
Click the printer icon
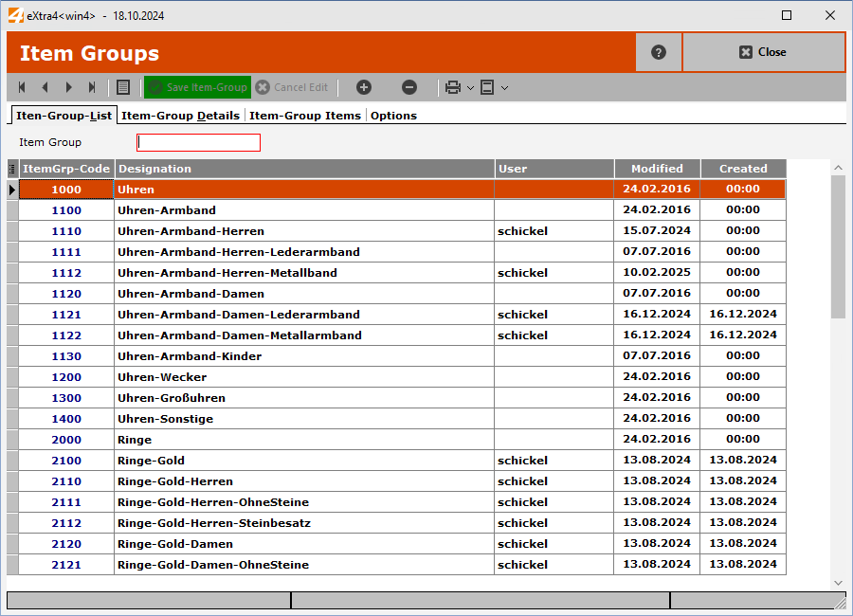click(x=453, y=87)
